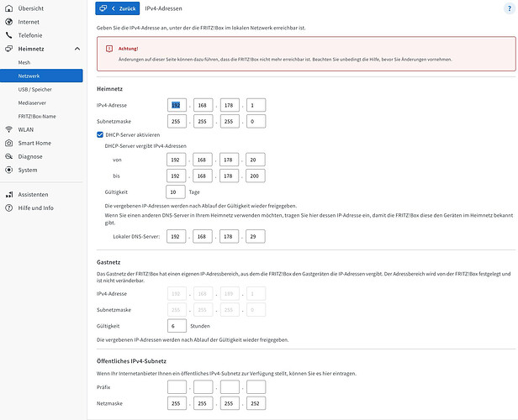
Task: Open help with the question mark icon
Action: 509,8
